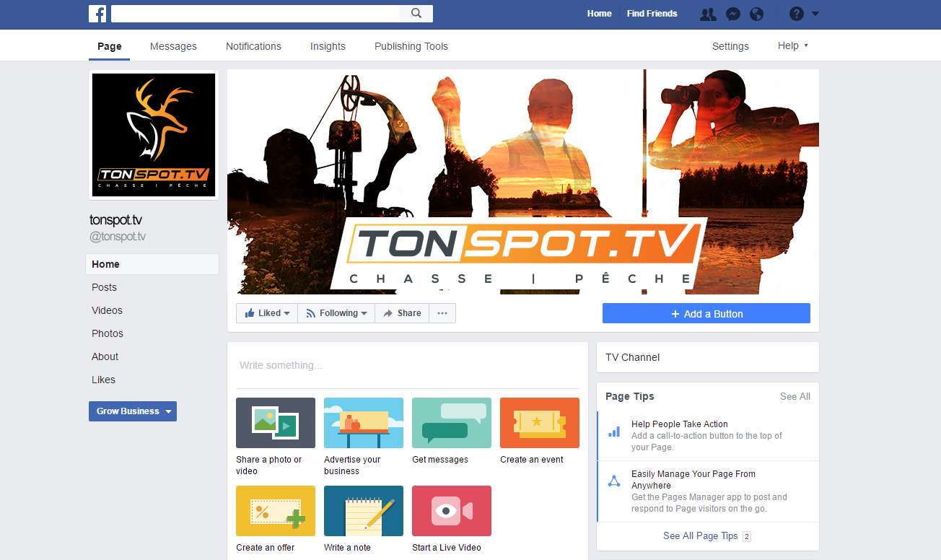
Task: Click the Share a photo or video tile
Action: (276, 436)
